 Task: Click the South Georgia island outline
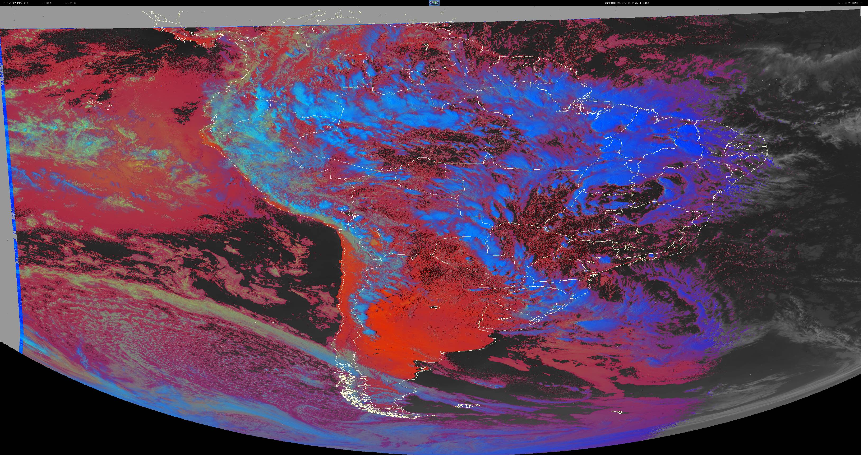[617, 412]
